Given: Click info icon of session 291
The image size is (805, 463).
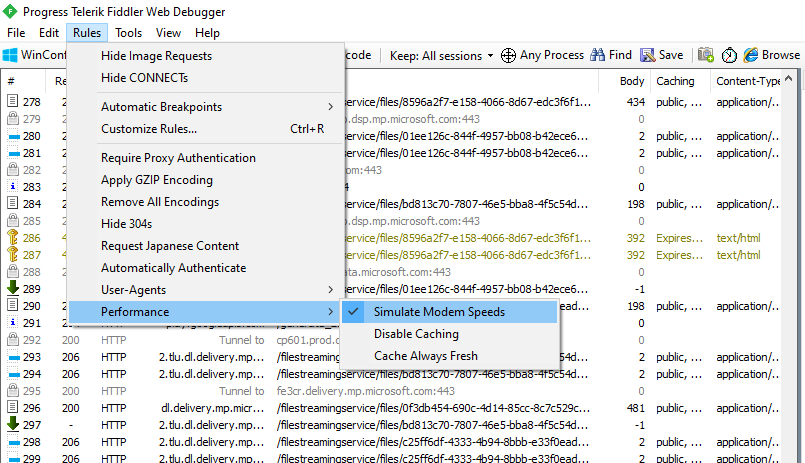Looking at the screenshot, I should 13,322.
